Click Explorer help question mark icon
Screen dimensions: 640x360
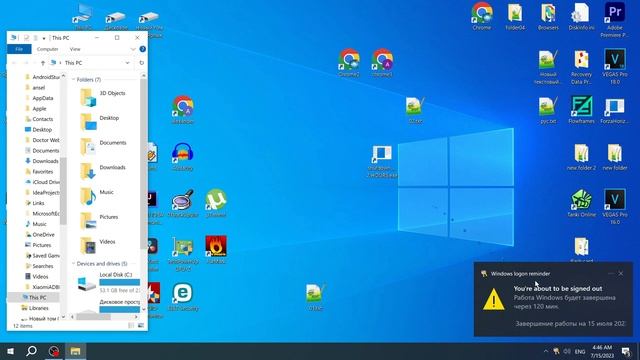tap(142, 49)
